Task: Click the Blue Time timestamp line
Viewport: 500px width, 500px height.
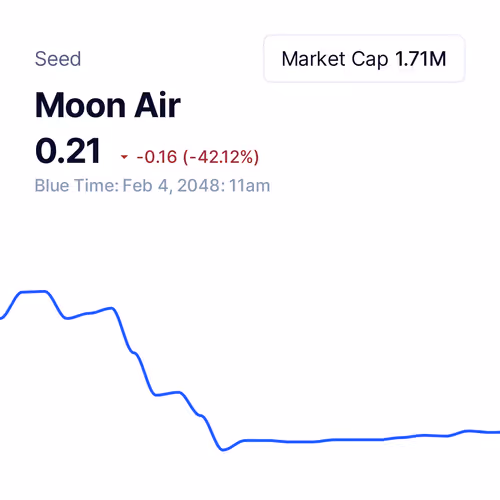Action: click(152, 185)
